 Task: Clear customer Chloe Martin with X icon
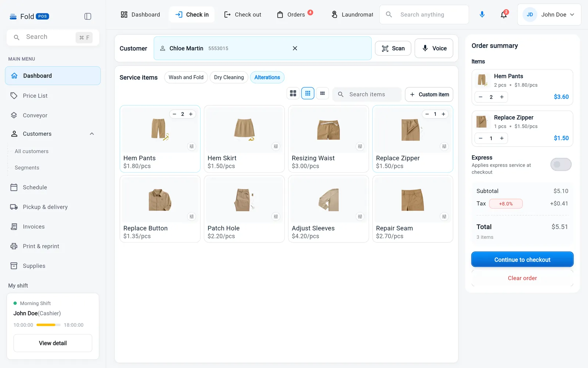click(295, 48)
